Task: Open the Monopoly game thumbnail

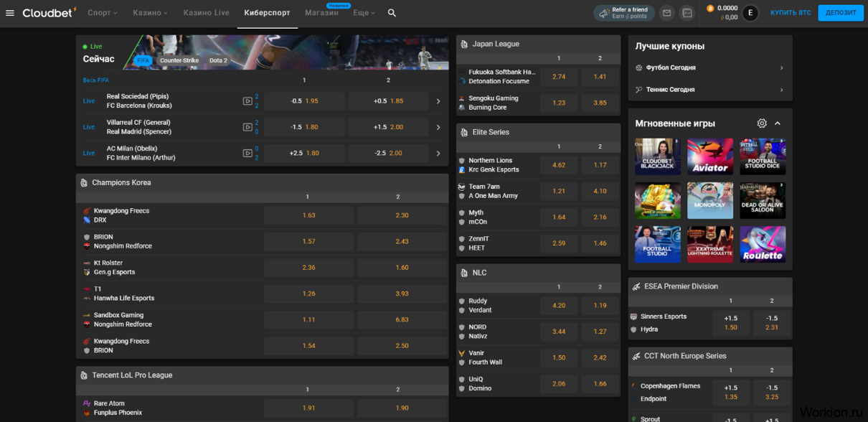Action: [x=710, y=200]
